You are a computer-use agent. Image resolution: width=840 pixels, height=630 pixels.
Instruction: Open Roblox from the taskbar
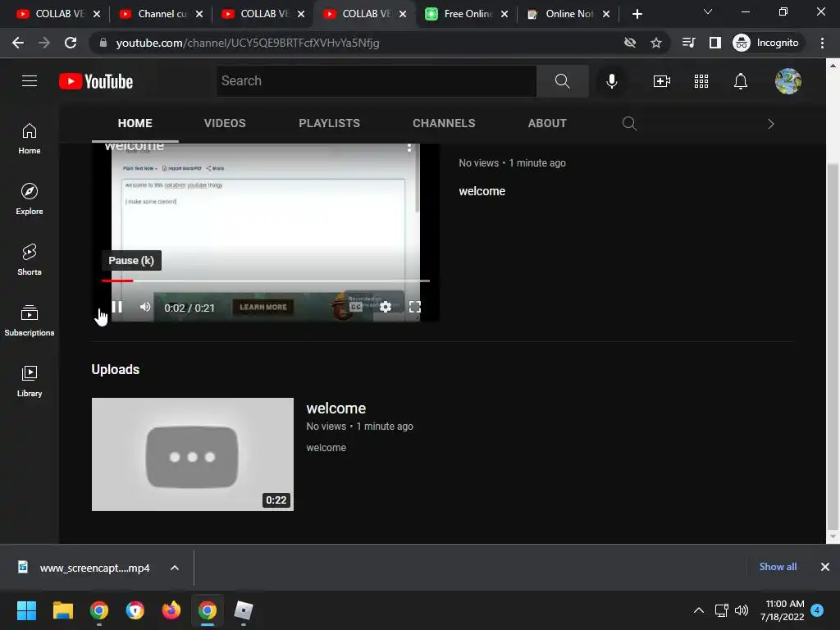[243, 610]
